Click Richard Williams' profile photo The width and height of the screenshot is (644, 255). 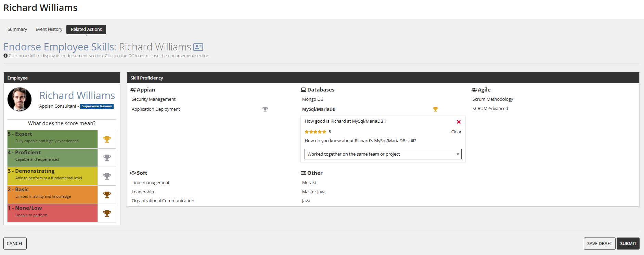click(20, 99)
